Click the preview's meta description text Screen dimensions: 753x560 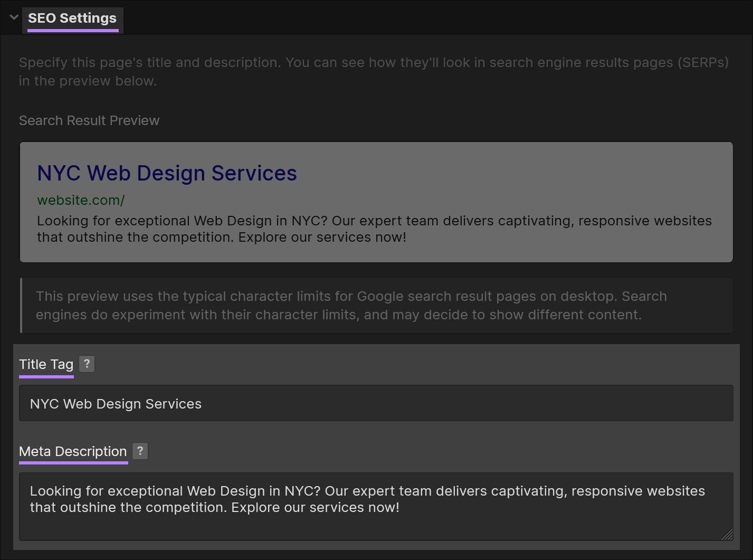pos(374,229)
